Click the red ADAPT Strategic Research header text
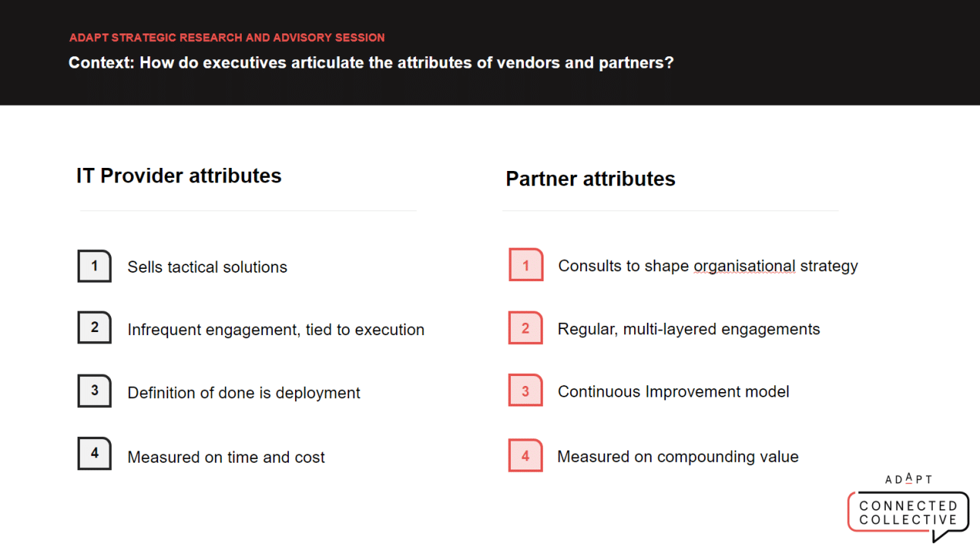 [x=227, y=37]
